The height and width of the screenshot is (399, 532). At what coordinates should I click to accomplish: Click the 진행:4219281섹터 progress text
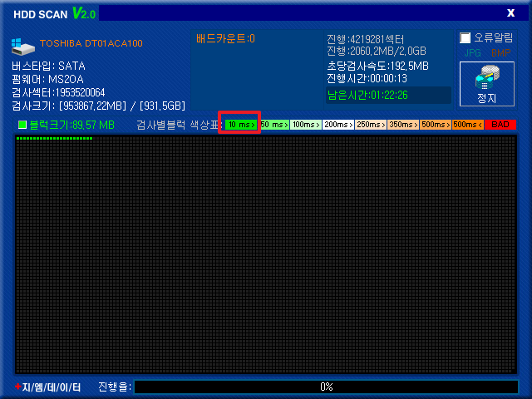[366, 39]
